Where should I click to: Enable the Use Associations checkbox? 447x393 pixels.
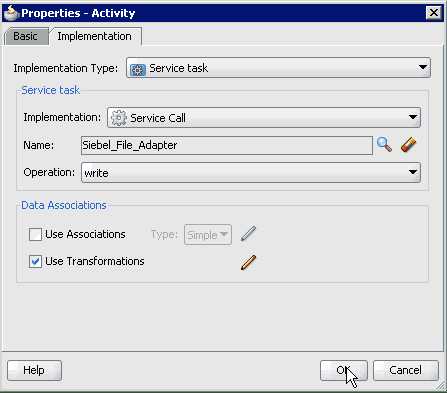click(35, 234)
